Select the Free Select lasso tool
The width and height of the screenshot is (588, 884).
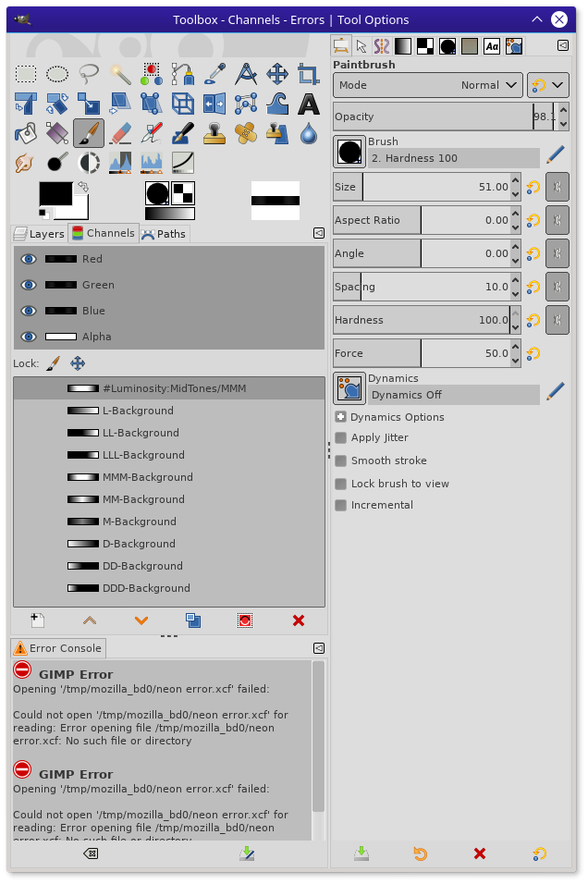click(89, 74)
